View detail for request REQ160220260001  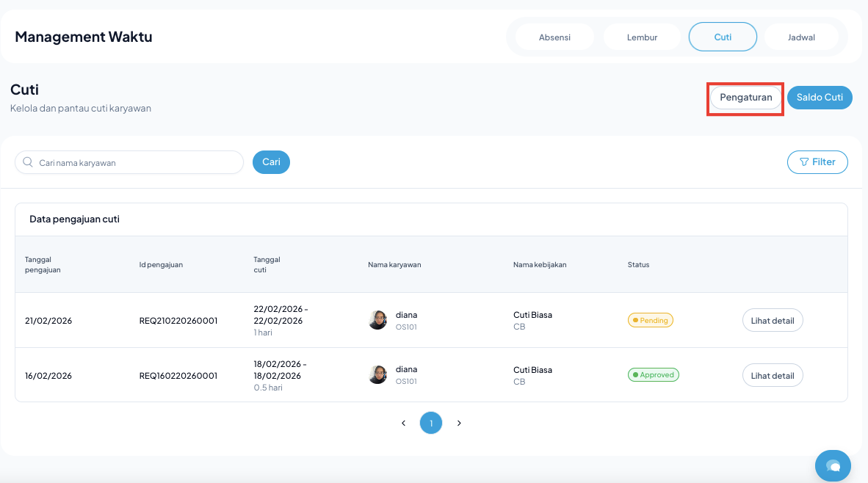click(773, 375)
